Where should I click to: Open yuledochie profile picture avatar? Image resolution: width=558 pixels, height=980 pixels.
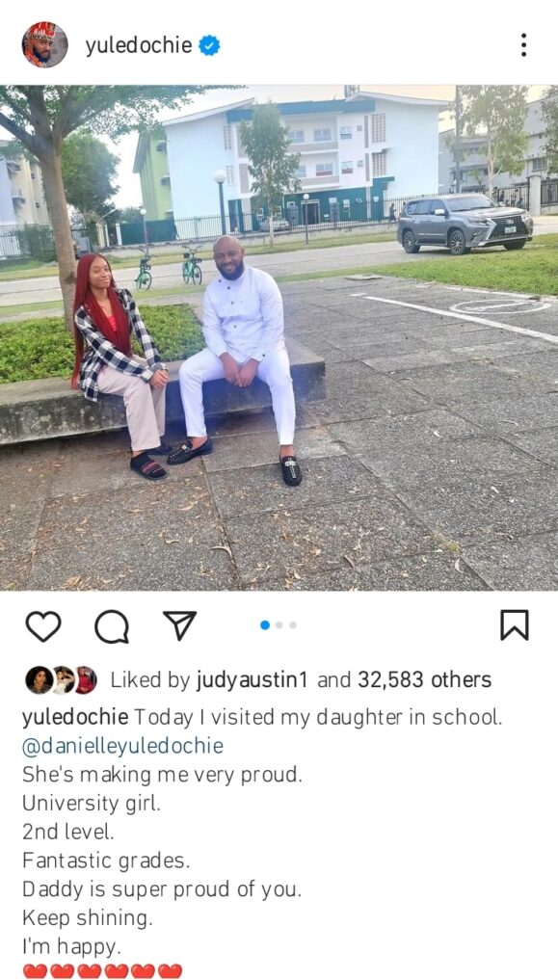click(45, 45)
